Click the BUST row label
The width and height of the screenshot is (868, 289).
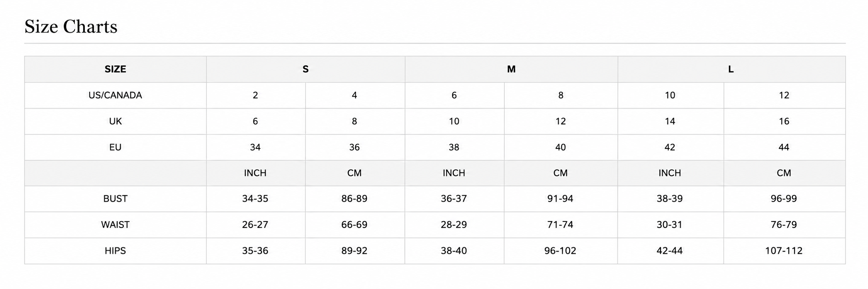(115, 199)
